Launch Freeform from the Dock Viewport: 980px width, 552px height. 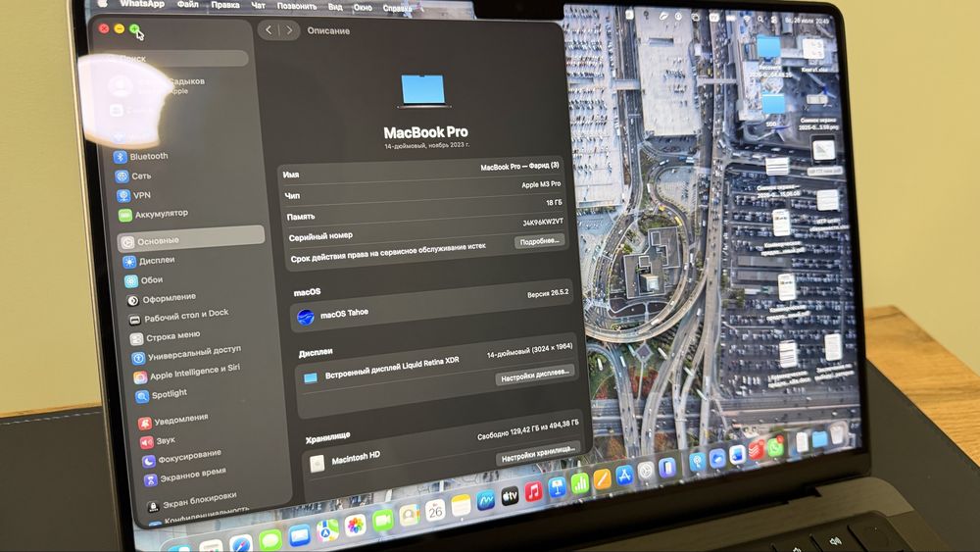[x=486, y=501]
